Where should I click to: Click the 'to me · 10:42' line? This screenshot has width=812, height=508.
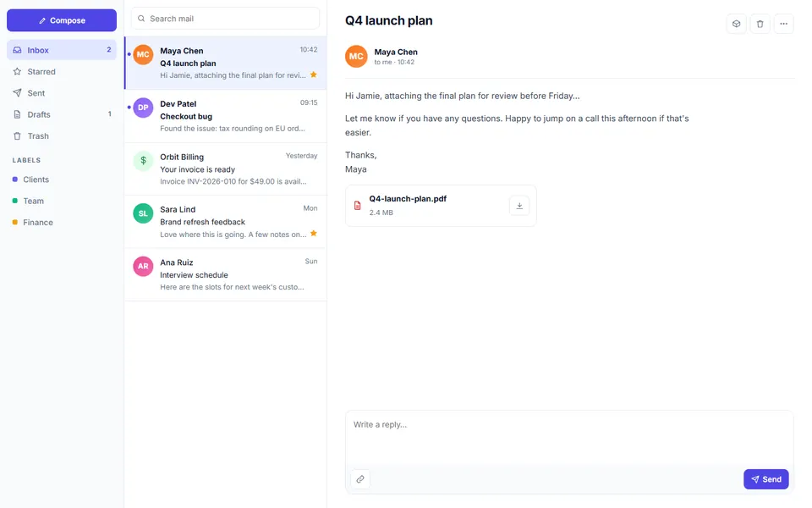(x=394, y=62)
